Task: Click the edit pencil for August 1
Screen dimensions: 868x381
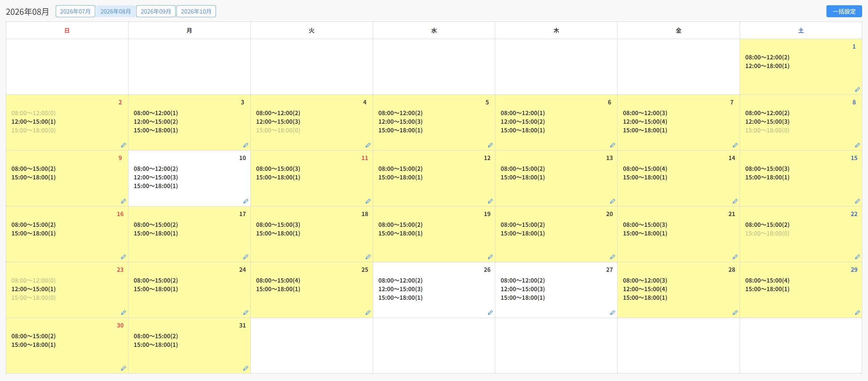Action: tap(857, 90)
